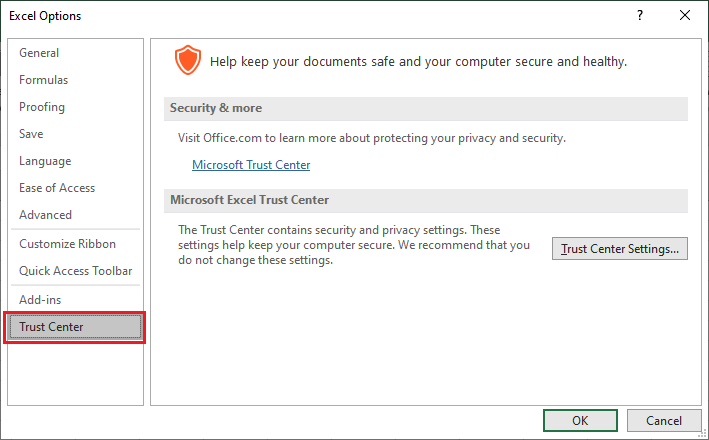Switch to the Proofing category
Viewport: 709px width, 440px height.
(x=42, y=107)
